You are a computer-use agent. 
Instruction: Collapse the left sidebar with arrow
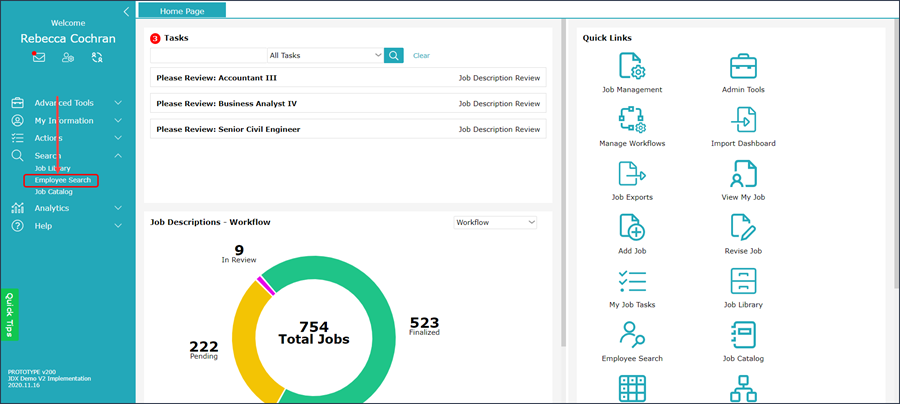(x=125, y=12)
